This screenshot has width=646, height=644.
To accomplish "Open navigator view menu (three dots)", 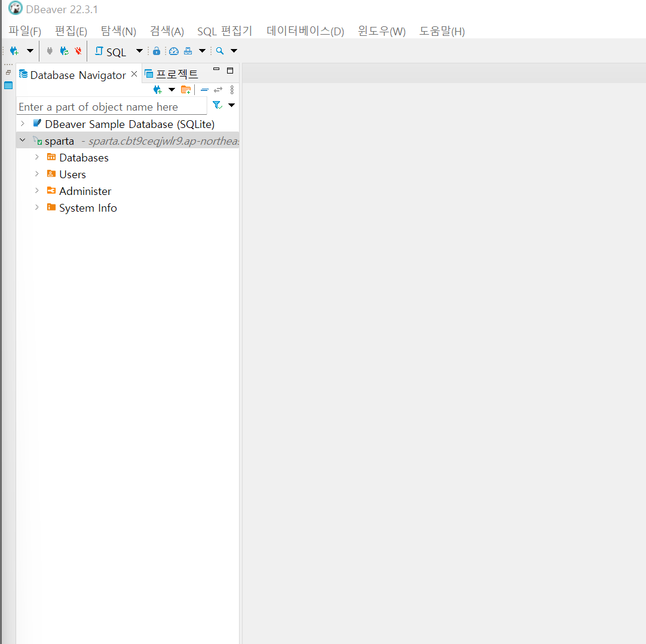I will click(232, 90).
